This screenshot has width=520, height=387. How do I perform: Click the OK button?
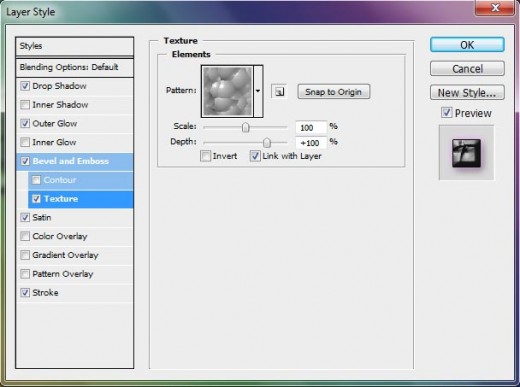pos(467,45)
